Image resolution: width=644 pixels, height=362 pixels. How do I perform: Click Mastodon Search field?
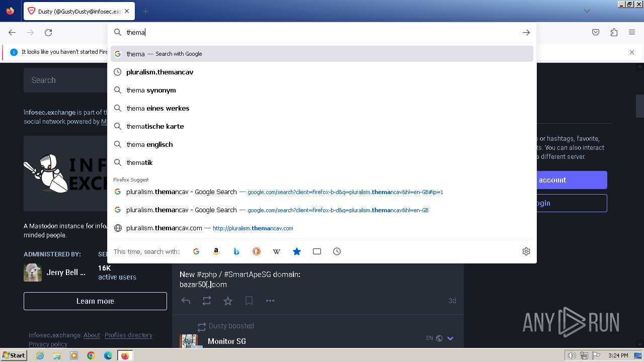(65, 80)
